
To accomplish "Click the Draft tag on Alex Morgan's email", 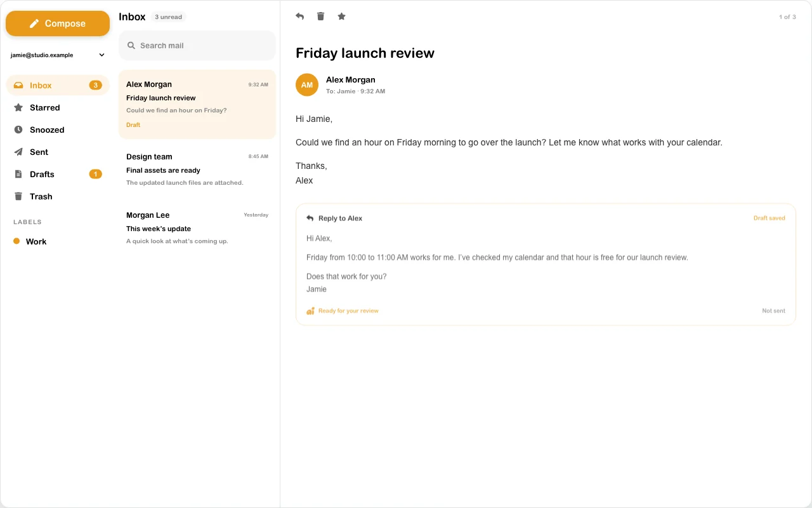I will pos(133,125).
